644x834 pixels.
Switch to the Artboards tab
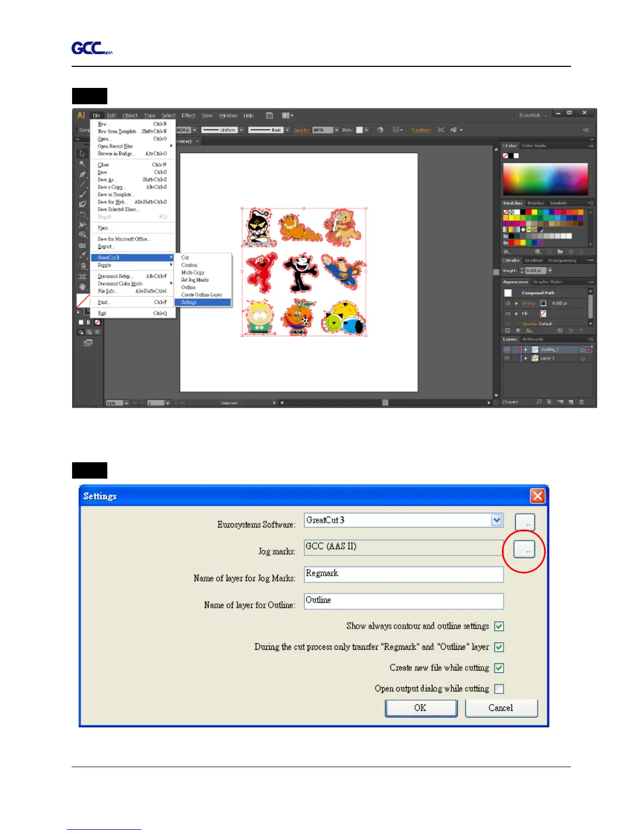pos(532,340)
